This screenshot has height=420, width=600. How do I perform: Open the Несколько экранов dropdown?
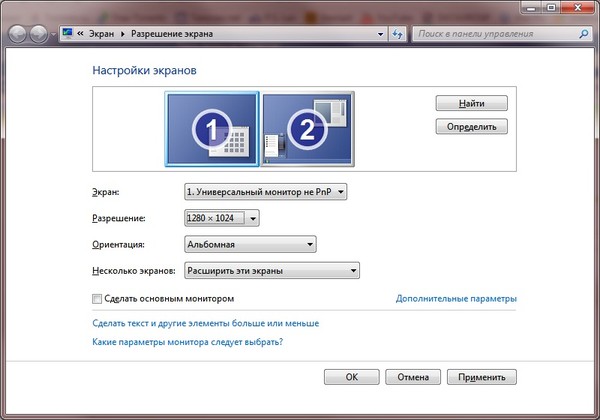(x=272, y=270)
